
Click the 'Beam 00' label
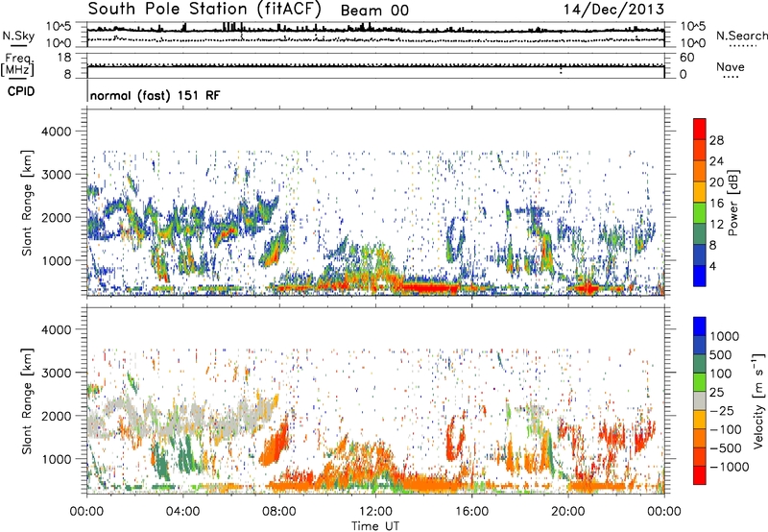click(374, 11)
